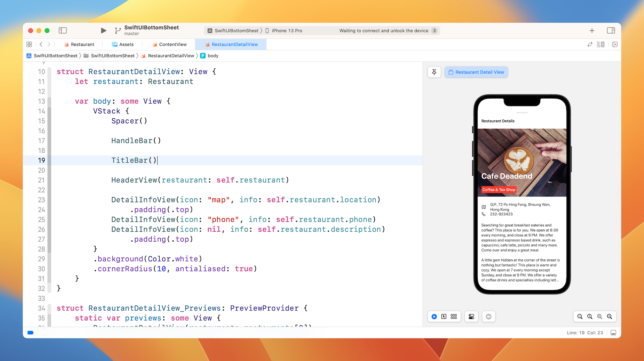Open the related items grid menu
The image size is (644, 361).
point(29,44)
